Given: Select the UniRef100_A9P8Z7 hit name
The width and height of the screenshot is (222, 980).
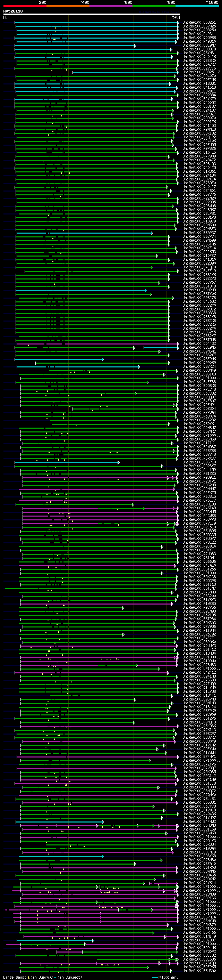Looking at the screenshot, I should (199, 114).
